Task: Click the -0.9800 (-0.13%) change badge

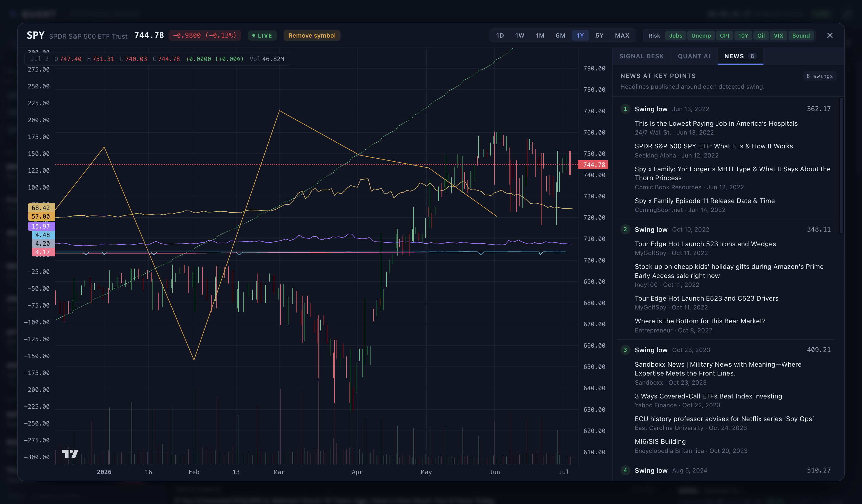Action: point(204,36)
